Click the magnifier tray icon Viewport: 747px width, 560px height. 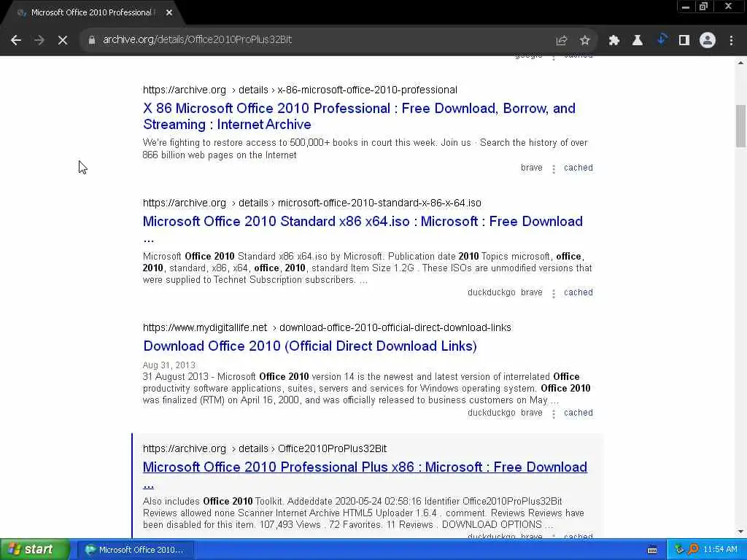pos(693,550)
